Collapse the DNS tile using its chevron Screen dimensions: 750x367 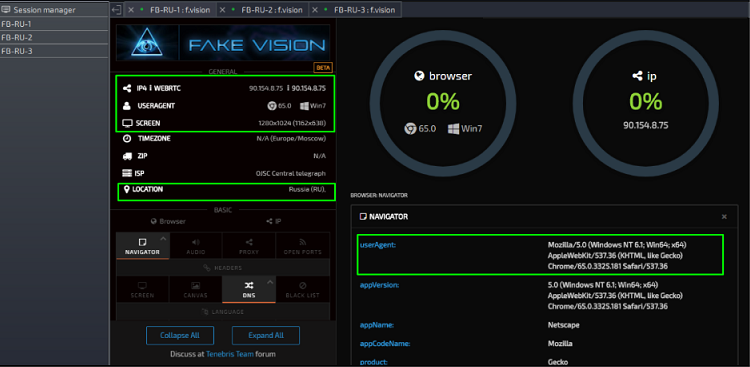270,282
